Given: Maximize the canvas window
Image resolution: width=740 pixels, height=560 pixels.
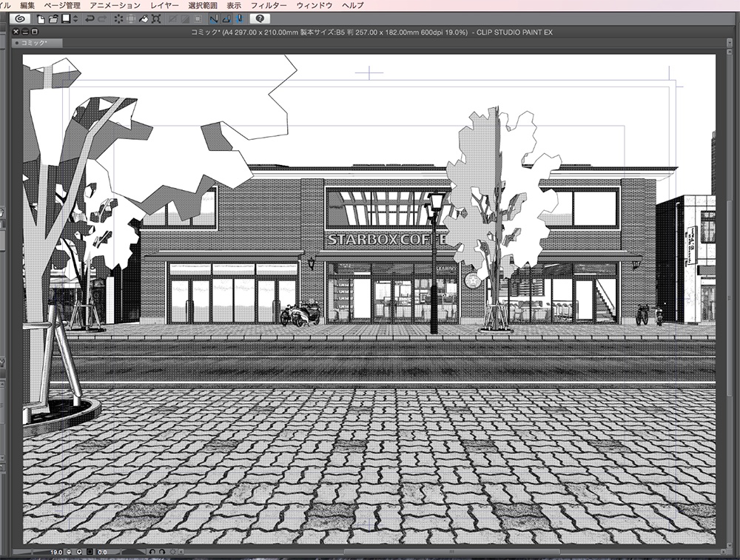Looking at the screenshot, I should pos(34,32).
